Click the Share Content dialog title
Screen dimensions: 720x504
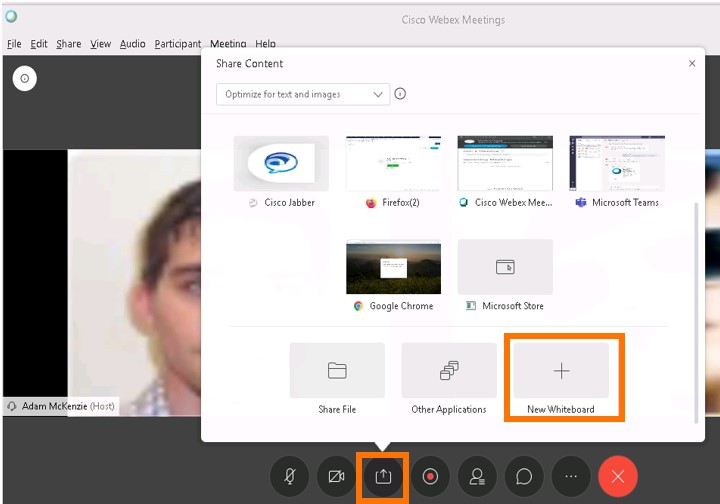pos(249,63)
